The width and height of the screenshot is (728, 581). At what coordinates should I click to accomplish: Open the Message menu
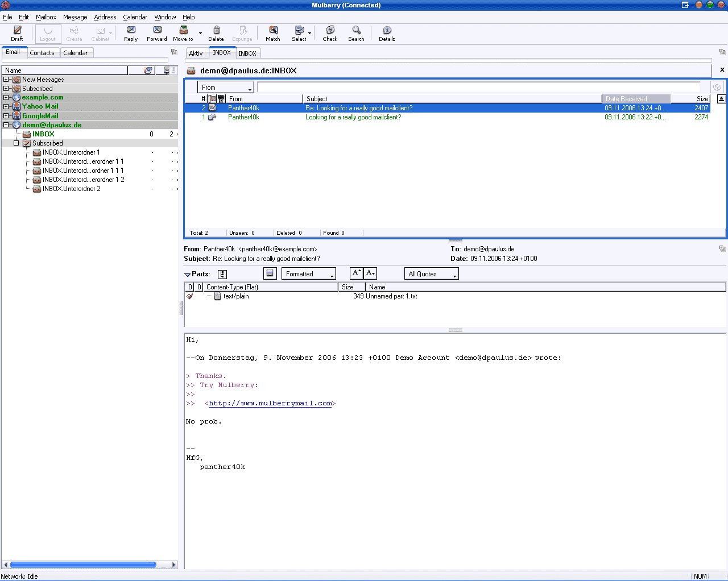click(x=75, y=17)
